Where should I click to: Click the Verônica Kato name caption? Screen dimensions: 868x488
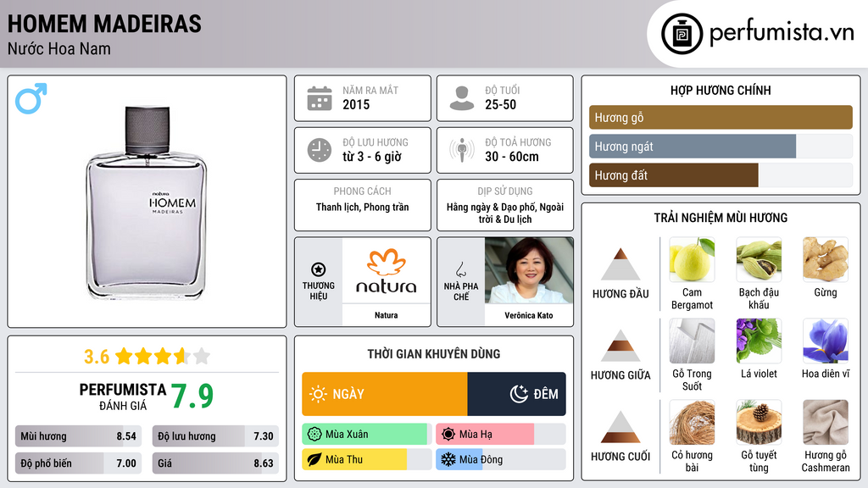coord(529,315)
